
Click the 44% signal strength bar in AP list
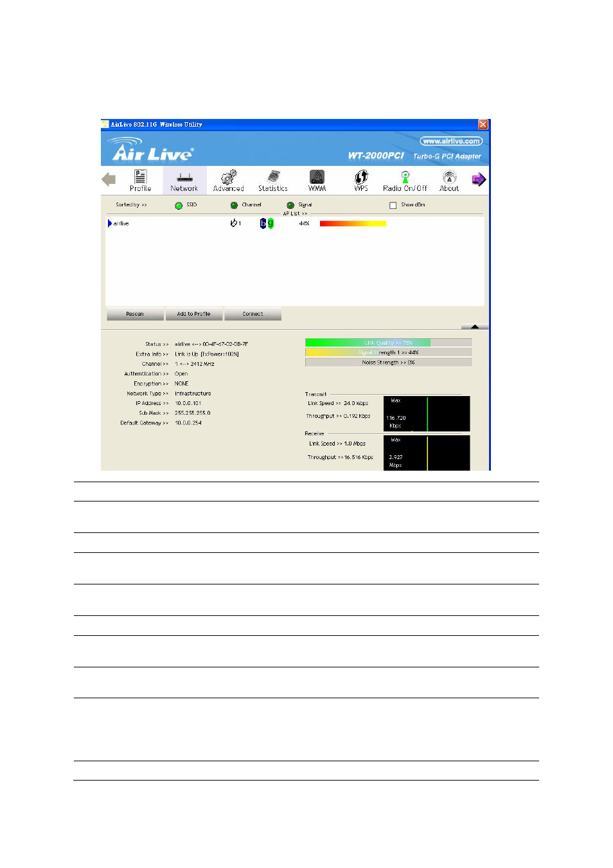coord(353,223)
